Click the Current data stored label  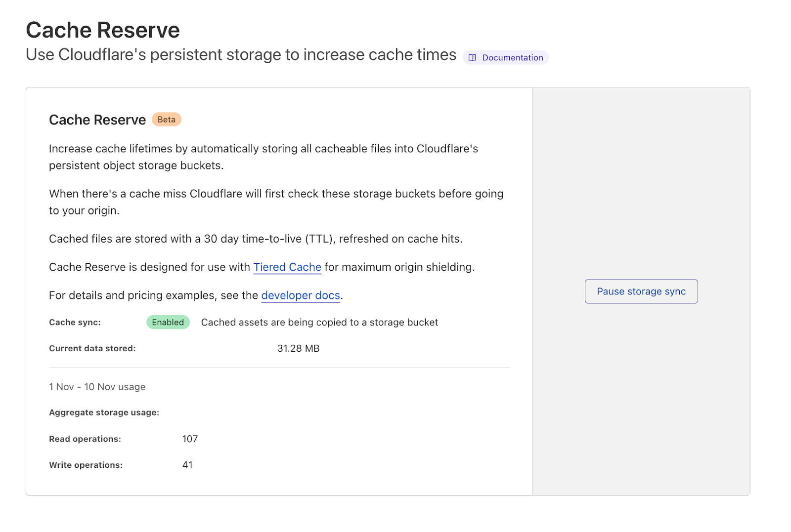[x=92, y=349]
